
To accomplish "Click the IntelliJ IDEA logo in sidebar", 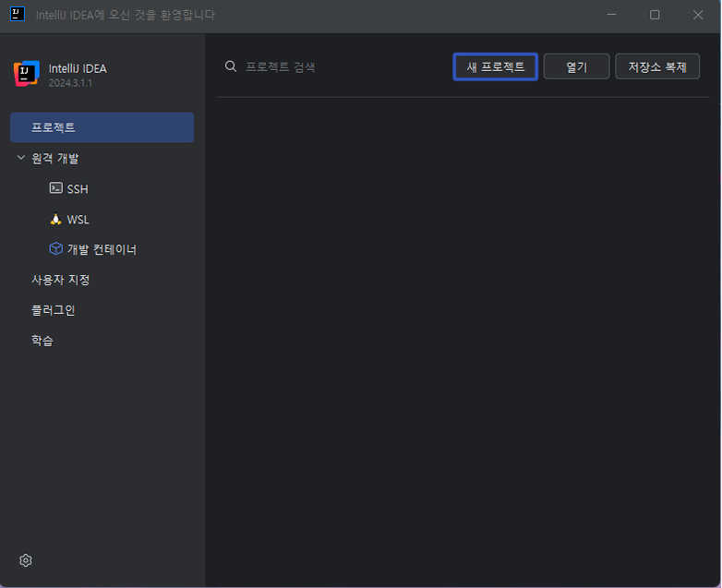I will (x=27, y=74).
